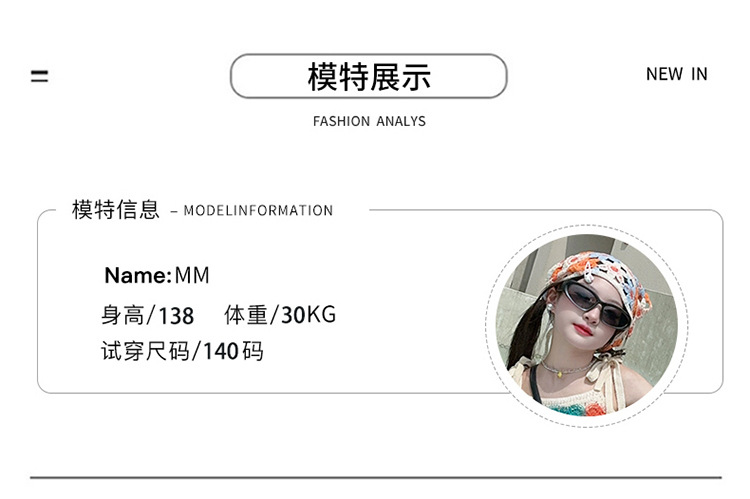Viewport: 750px width, 499px height.
Task: Select the 身高/138 height entry
Action: click(x=147, y=315)
